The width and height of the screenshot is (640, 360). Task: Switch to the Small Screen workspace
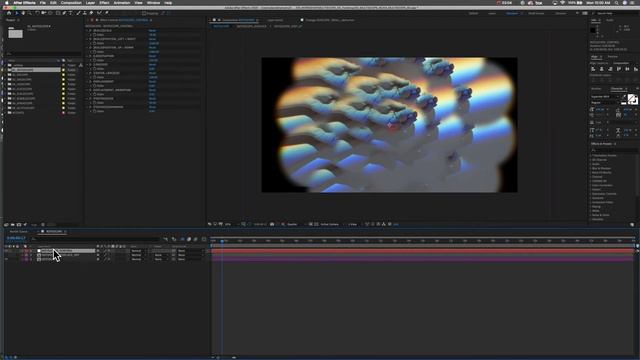(x=536, y=13)
